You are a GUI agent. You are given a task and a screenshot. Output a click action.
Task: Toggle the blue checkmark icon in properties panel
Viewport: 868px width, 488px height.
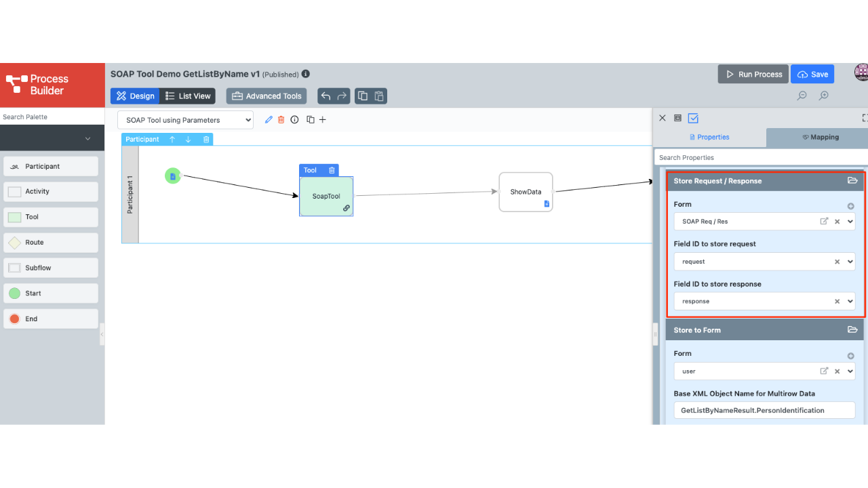click(x=693, y=118)
